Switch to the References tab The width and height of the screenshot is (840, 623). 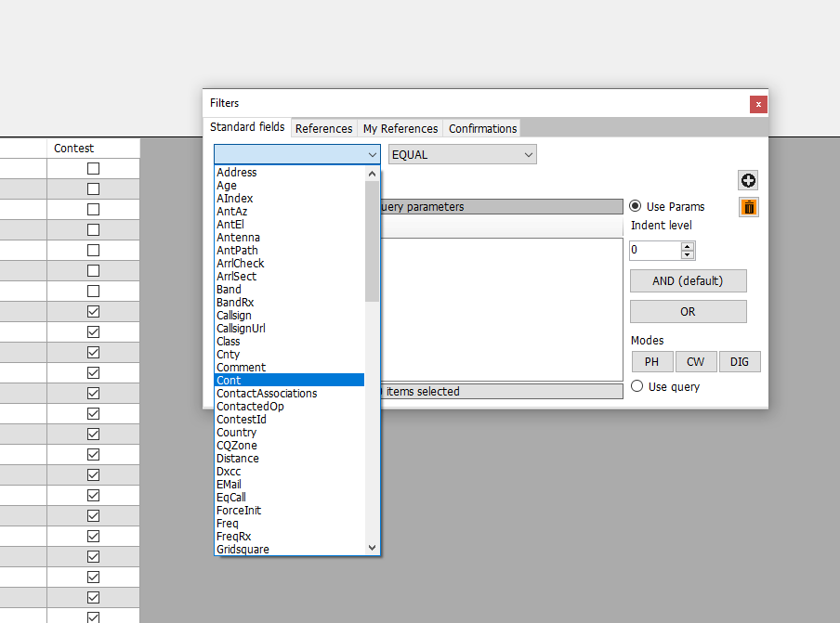[323, 128]
